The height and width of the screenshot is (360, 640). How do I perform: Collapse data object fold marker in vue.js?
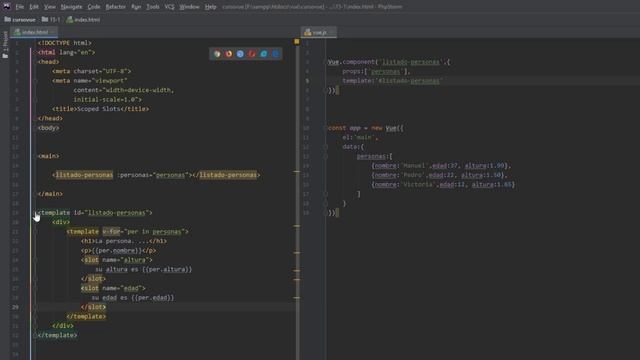point(326,147)
